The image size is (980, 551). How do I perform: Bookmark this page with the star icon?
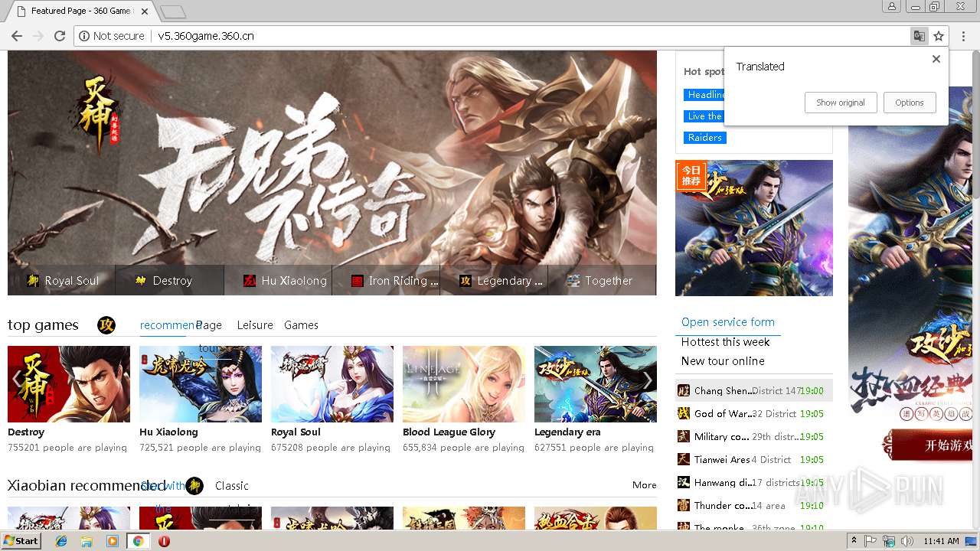[939, 36]
